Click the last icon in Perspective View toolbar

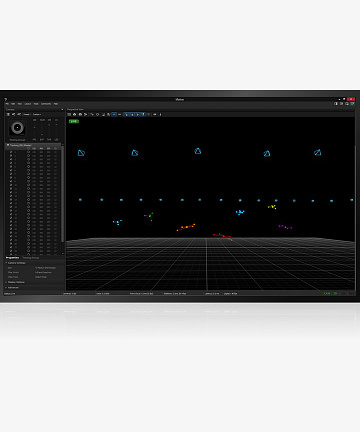pyautogui.click(x=160, y=114)
